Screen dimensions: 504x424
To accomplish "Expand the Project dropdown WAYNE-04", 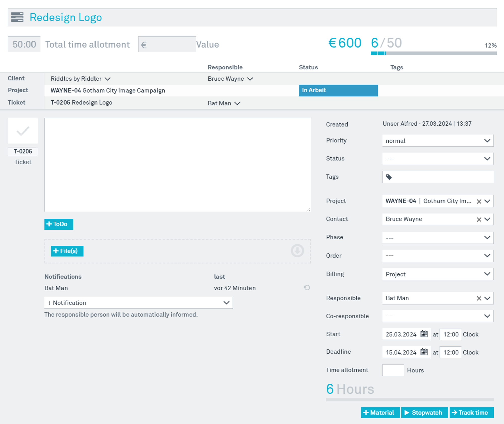I will coord(487,201).
